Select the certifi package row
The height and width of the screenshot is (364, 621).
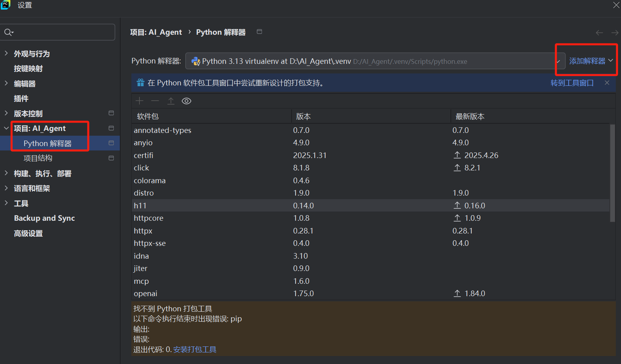tap(371, 155)
